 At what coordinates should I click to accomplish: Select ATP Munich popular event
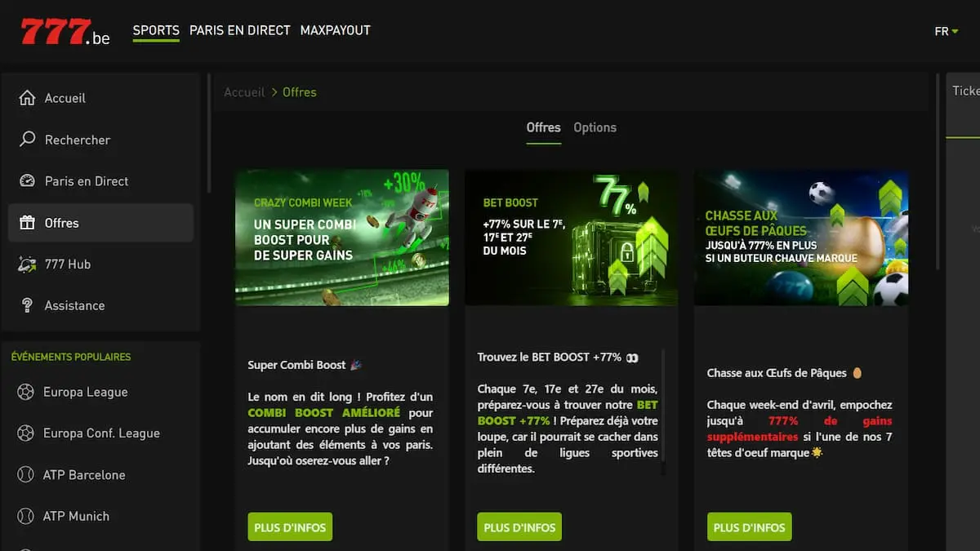coord(100,517)
